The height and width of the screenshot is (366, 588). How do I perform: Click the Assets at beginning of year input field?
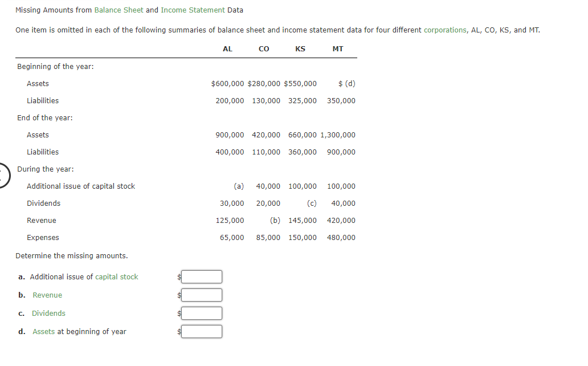pos(202,331)
